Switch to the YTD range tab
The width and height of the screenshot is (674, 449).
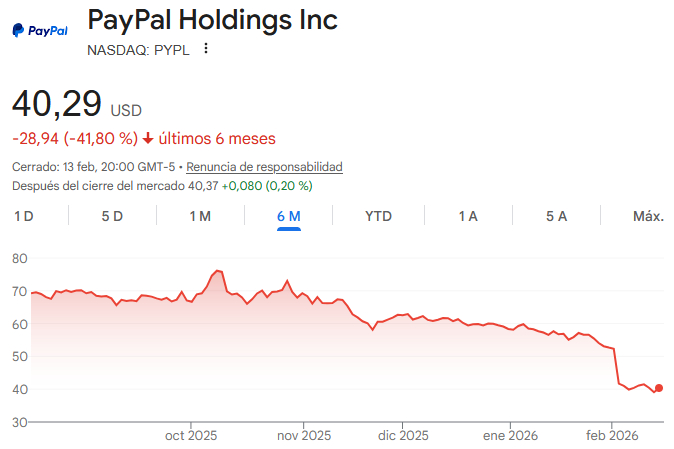(x=378, y=216)
